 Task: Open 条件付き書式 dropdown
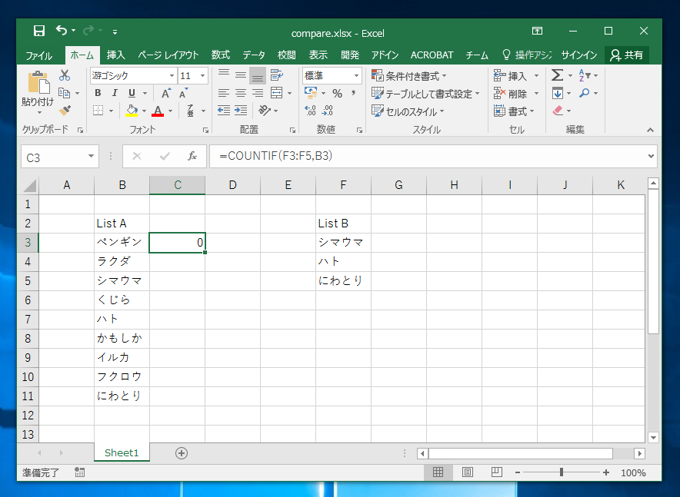(x=409, y=76)
